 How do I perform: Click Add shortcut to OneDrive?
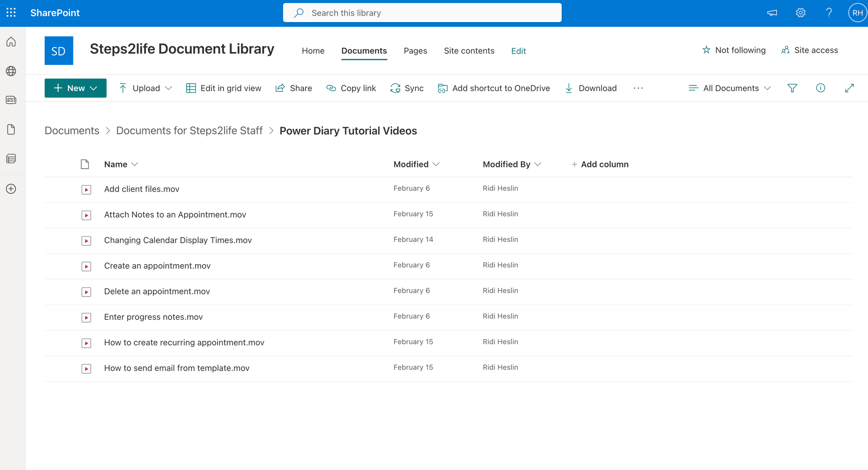tap(494, 88)
